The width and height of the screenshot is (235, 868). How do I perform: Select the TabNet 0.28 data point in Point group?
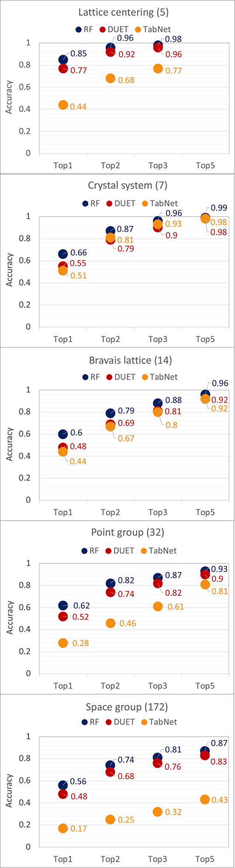pyautogui.click(x=63, y=643)
